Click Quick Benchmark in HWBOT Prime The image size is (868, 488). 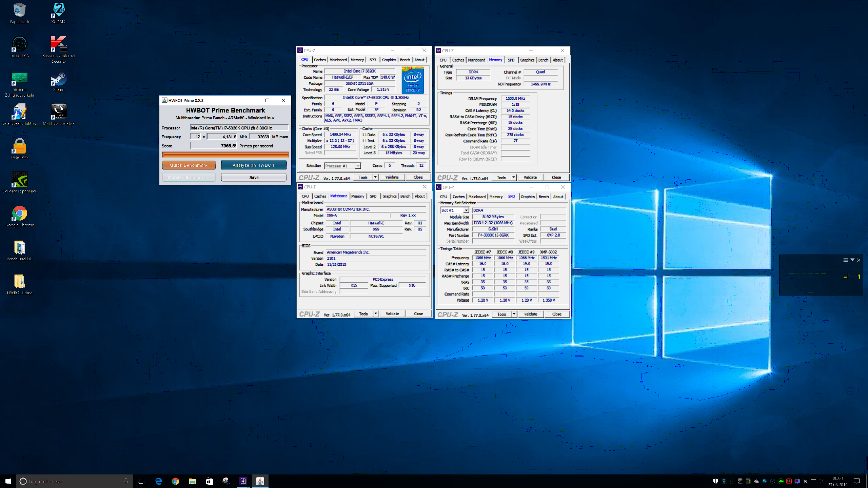click(x=189, y=165)
